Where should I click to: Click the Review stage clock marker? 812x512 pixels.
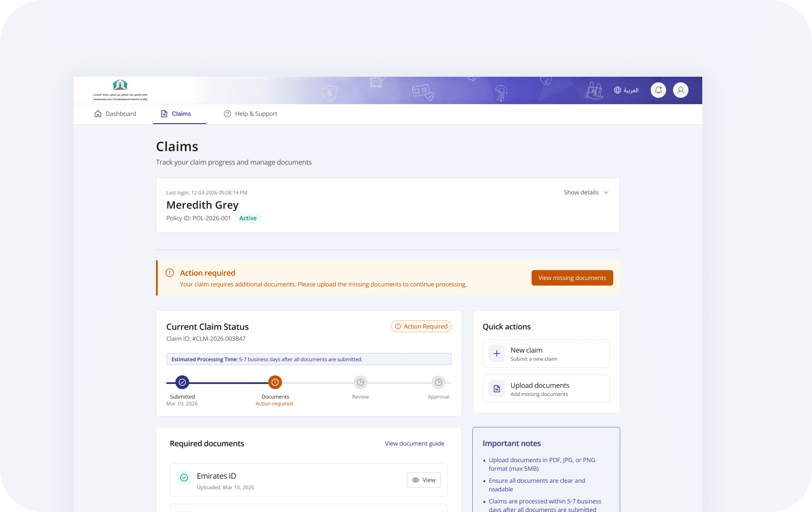pyautogui.click(x=360, y=382)
